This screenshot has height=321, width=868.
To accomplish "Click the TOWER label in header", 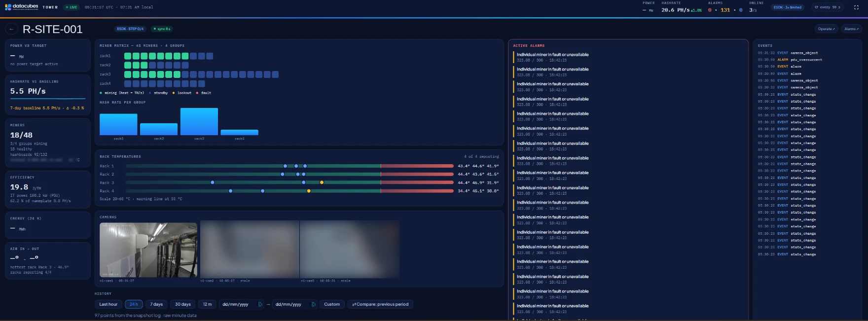I will click(50, 7).
